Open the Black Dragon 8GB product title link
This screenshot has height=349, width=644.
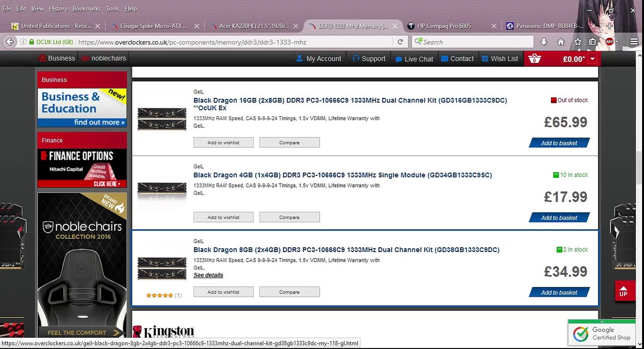point(346,250)
